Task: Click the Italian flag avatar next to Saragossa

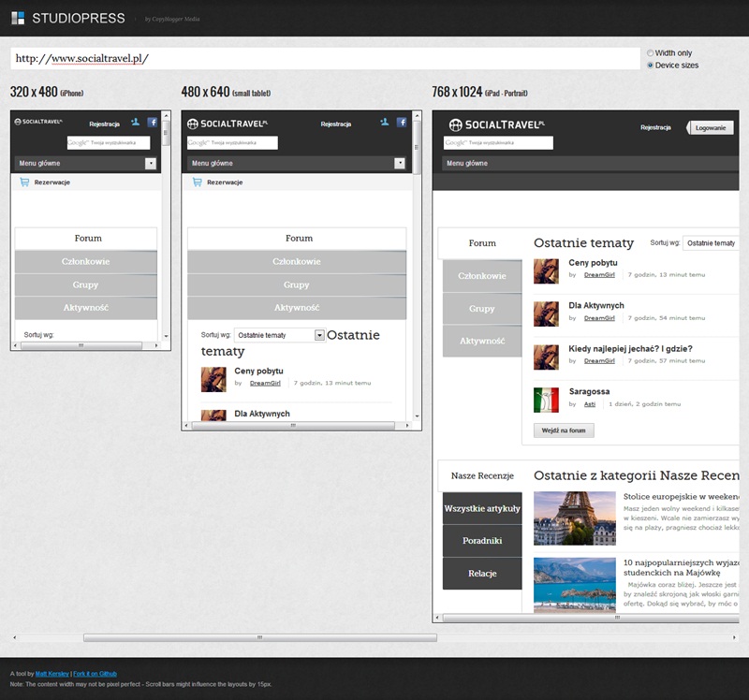Action: pos(546,400)
